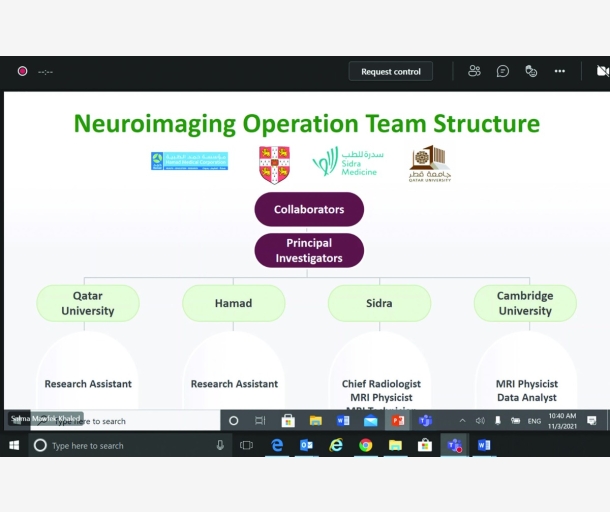Open Google Chrome from taskbar
This screenshot has width=610, height=512.
(365, 445)
